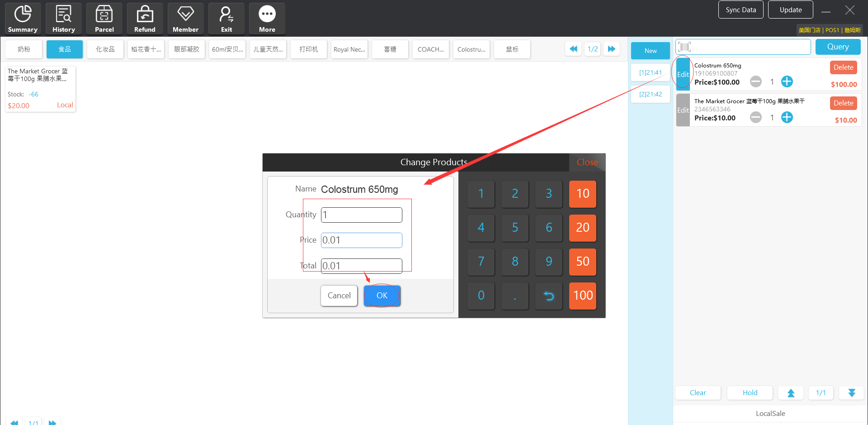Image resolution: width=868 pixels, height=425 pixels.
Task: Confirm the change with OK
Action: click(382, 296)
